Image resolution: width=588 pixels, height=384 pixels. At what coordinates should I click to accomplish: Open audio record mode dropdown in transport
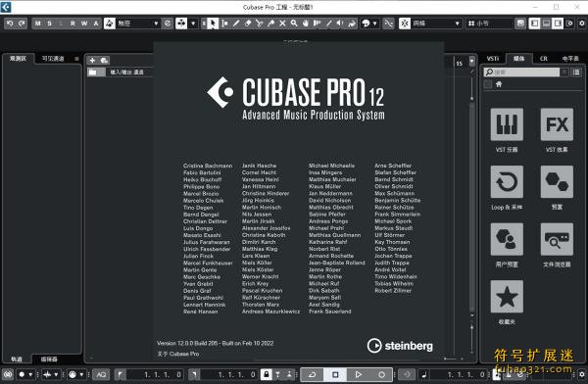[56, 374]
